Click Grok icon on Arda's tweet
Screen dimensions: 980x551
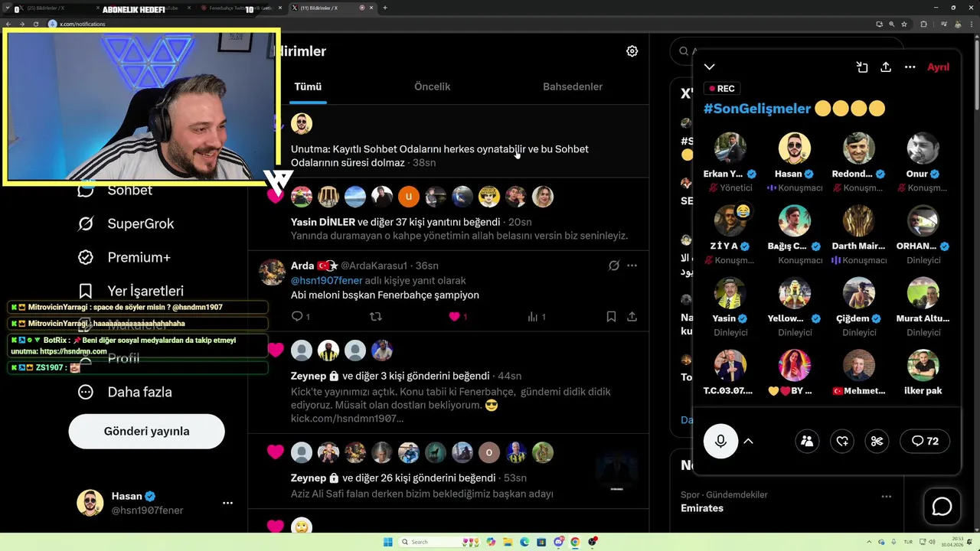coord(613,266)
